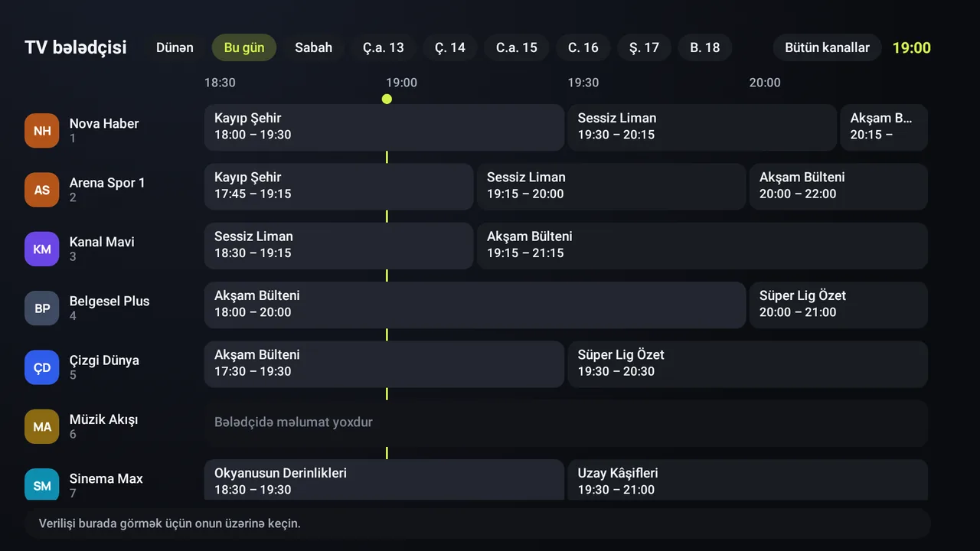
Task: Select Sessiz Liman 19:30 – 20:15 program
Action: click(x=702, y=127)
